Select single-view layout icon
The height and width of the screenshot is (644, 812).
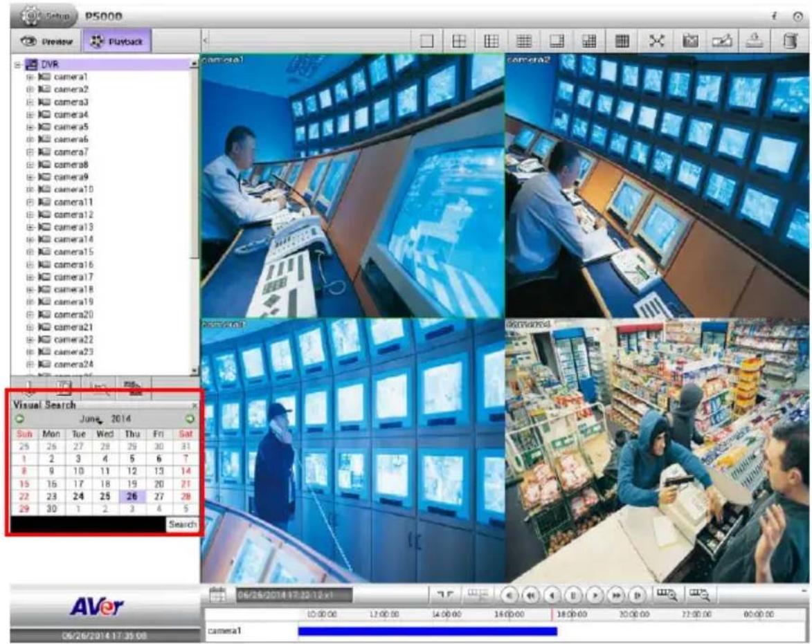coord(426,41)
